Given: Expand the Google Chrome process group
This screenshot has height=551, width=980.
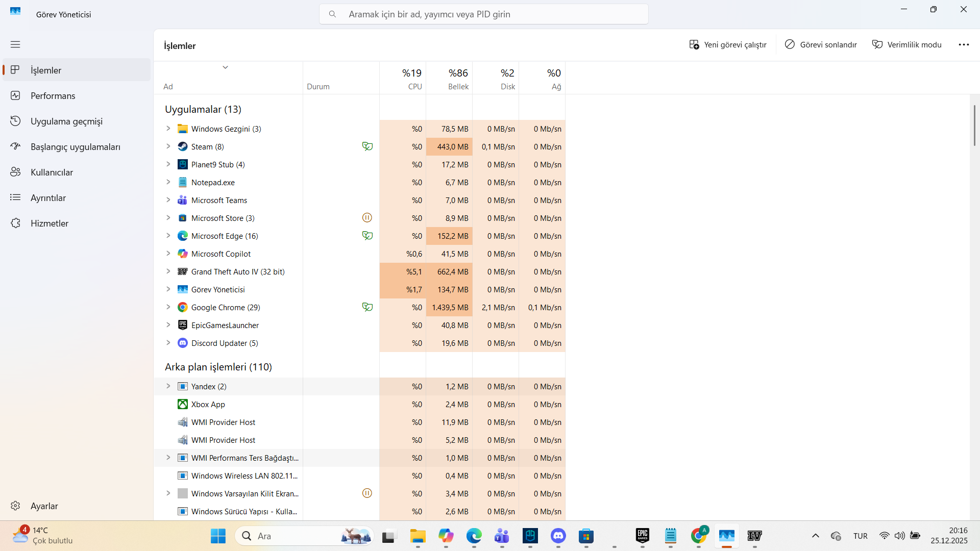Looking at the screenshot, I should (x=168, y=307).
